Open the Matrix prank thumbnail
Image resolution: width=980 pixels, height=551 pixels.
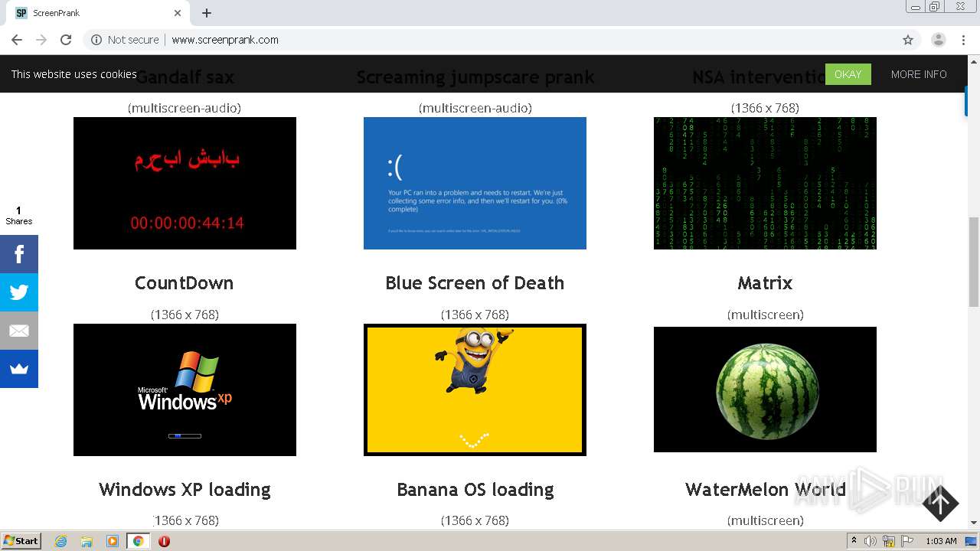(x=765, y=183)
